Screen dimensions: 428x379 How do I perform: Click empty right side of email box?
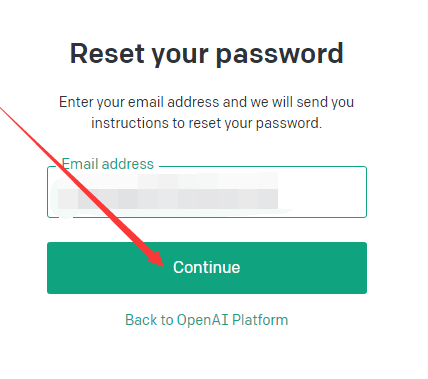[322, 192]
